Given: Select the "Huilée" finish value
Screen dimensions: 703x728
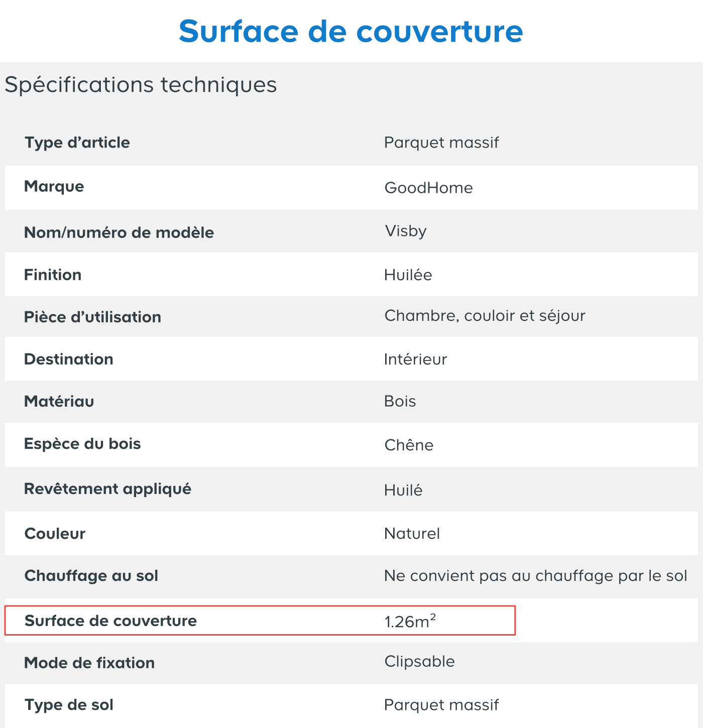Looking at the screenshot, I should [x=408, y=275].
